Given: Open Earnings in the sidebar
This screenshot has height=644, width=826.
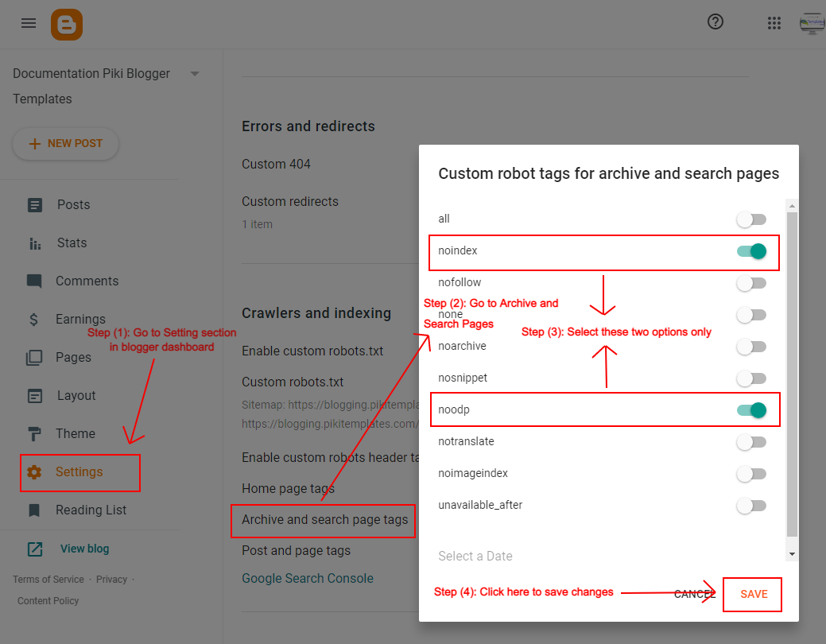Looking at the screenshot, I should [x=80, y=319].
